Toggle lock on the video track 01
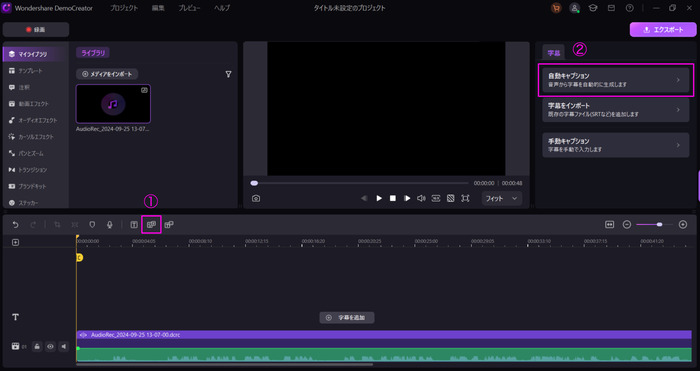700x371 pixels. [x=37, y=346]
